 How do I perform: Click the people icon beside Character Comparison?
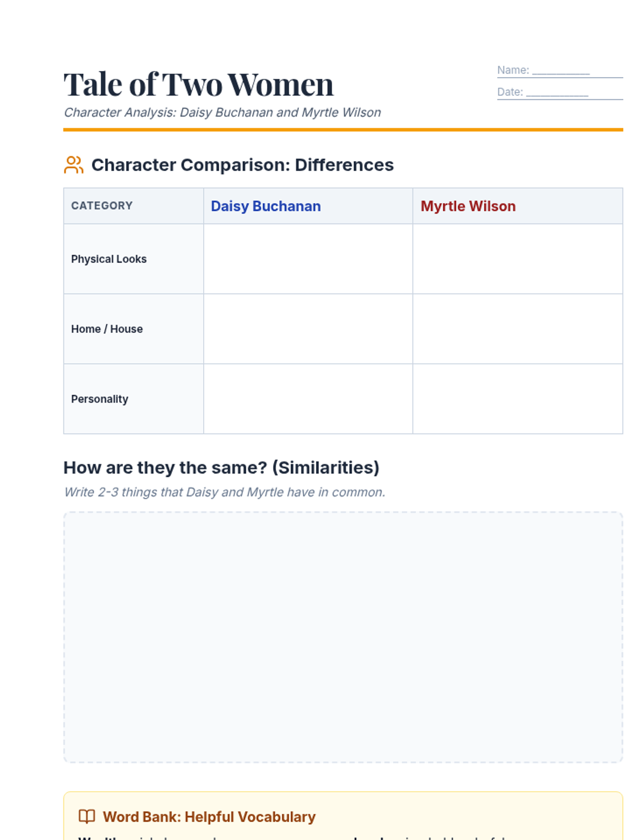point(73,165)
